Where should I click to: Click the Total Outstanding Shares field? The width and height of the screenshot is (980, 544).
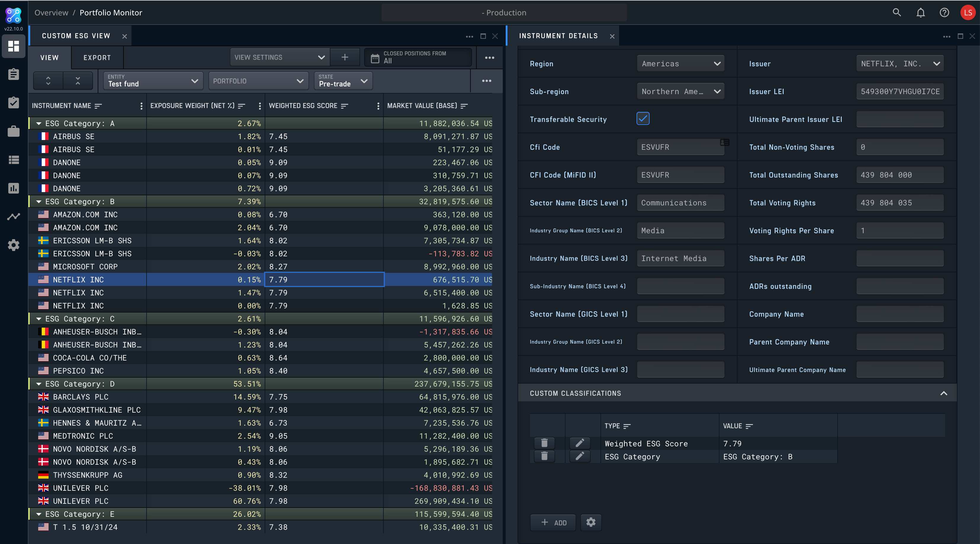tap(900, 175)
